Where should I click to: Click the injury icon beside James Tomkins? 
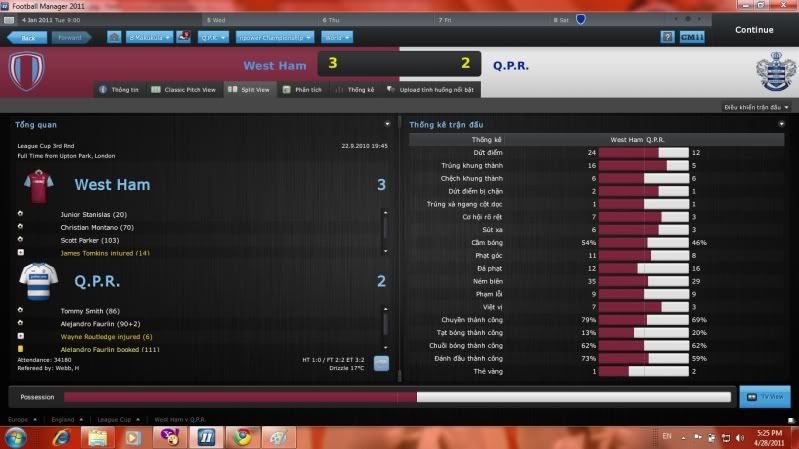[x=20, y=252]
